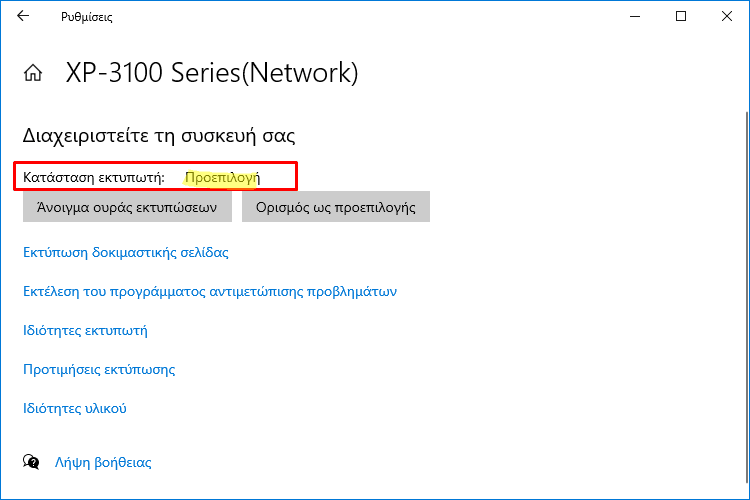This screenshot has width=750, height=500.
Task: Run the troubleshooter link
Action: tap(210, 291)
